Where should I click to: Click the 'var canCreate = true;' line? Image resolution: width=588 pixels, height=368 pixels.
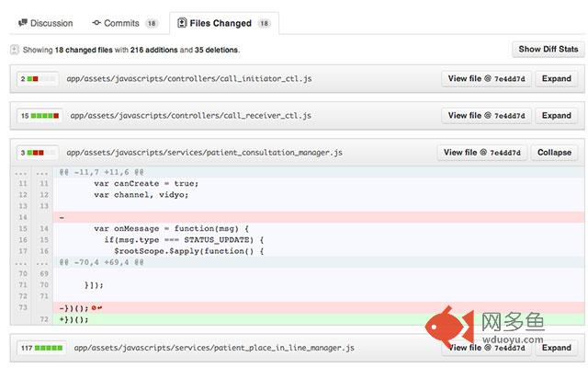tap(146, 184)
